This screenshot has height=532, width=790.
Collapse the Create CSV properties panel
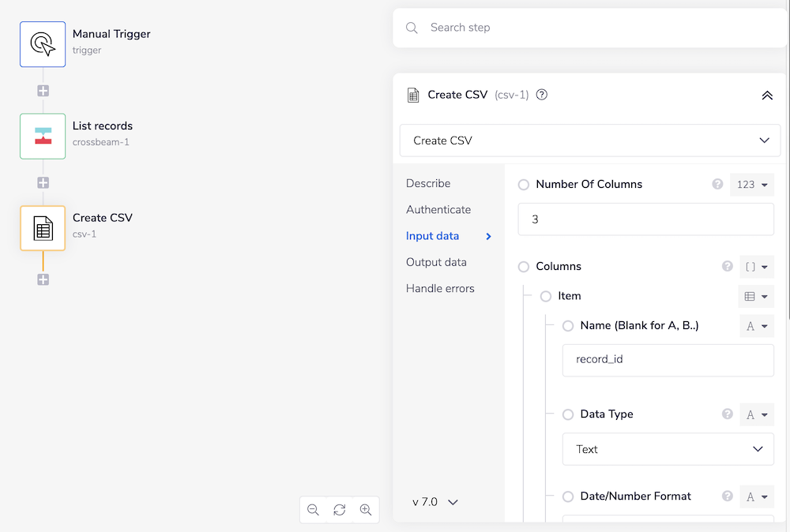coord(766,95)
